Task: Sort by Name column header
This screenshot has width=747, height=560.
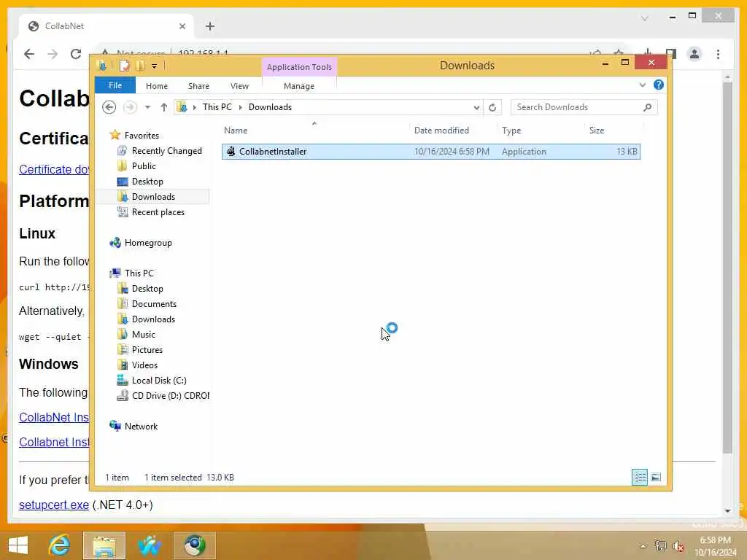Action: click(236, 131)
